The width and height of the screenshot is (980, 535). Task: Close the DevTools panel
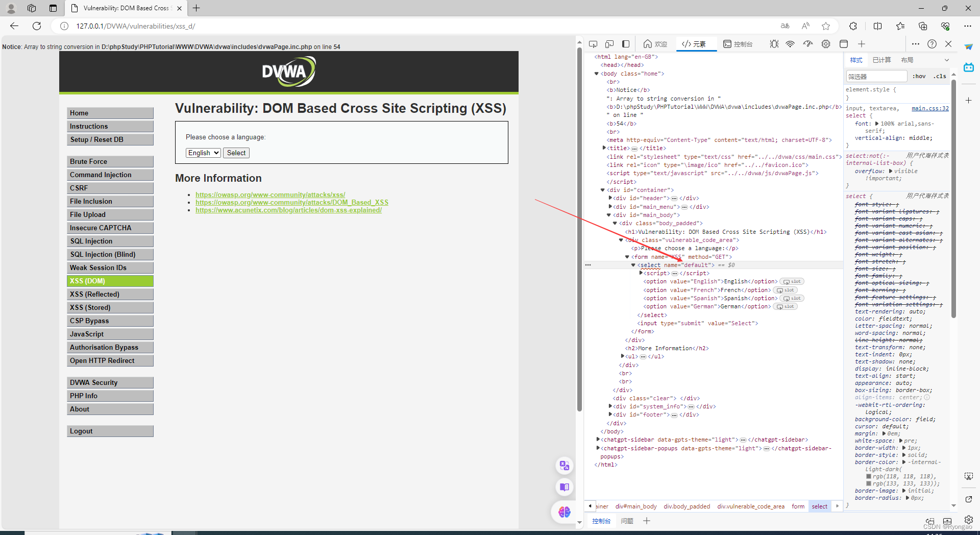tap(948, 44)
